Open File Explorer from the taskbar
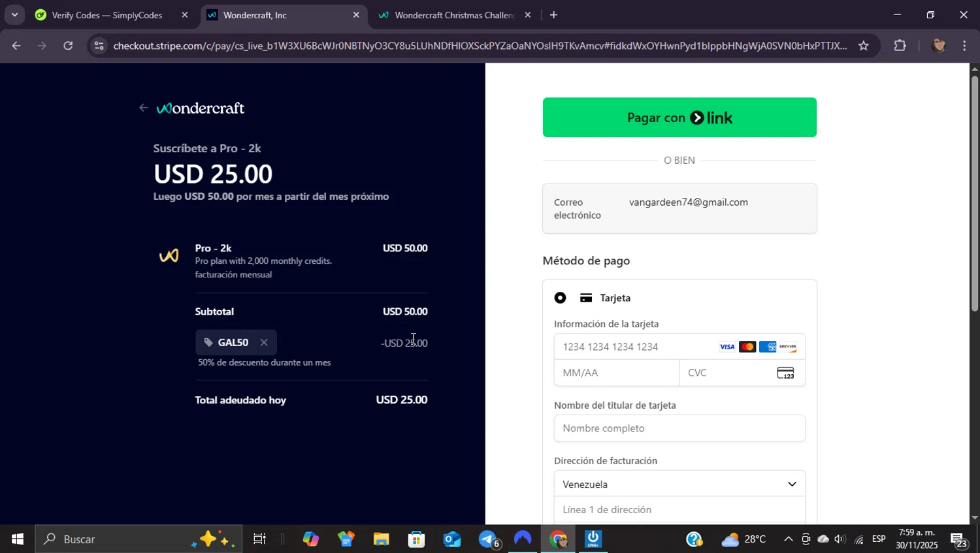The width and height of the screenshot is (980, 553). pos(381,539)
